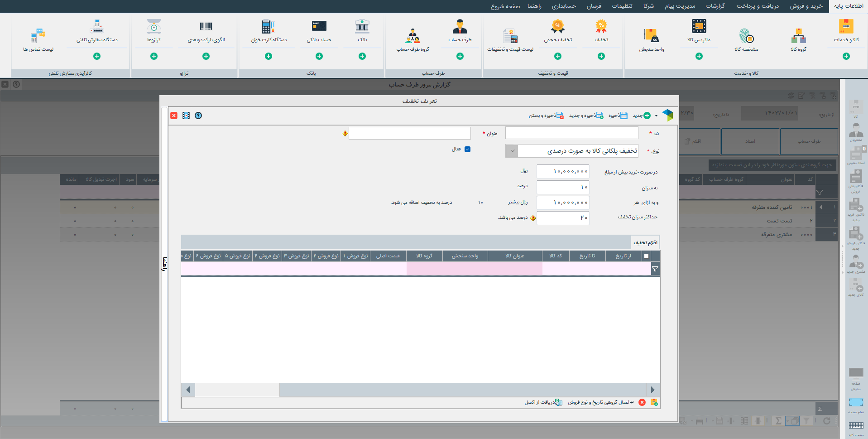This screenshot has height=439, width=868.
Task: Expand the arrow beside جدید button
Action: tap(656, 116)
